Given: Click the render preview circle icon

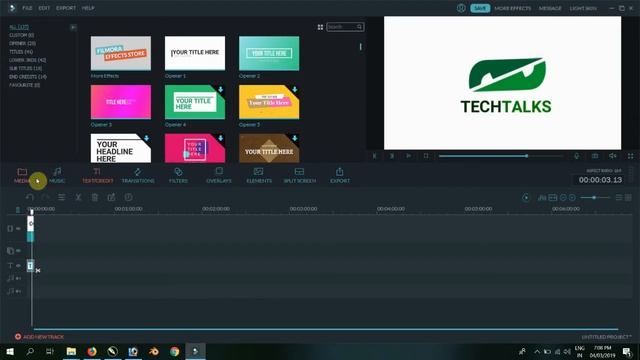Looking at the screenshot, I should click(526, 198).
